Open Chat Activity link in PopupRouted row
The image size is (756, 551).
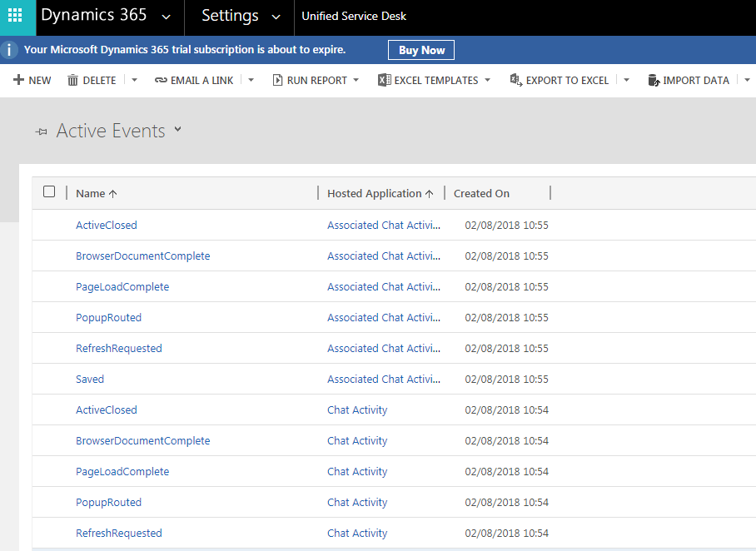pos(357,503)
